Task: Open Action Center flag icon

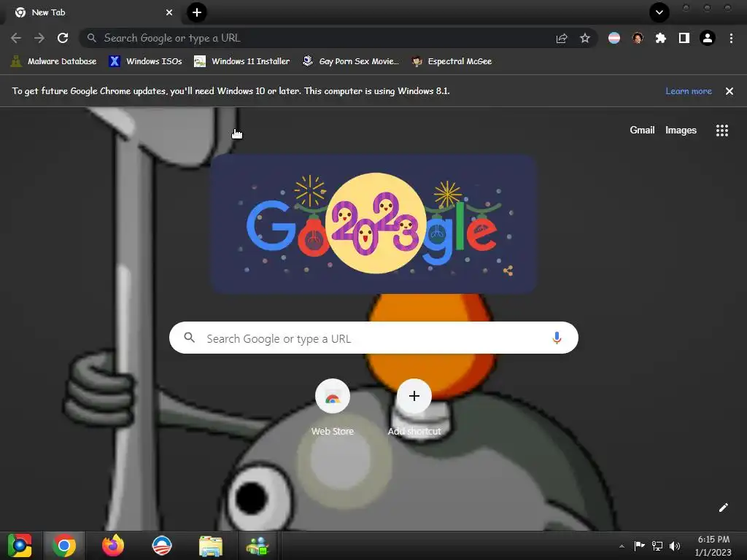Action: 639,545
